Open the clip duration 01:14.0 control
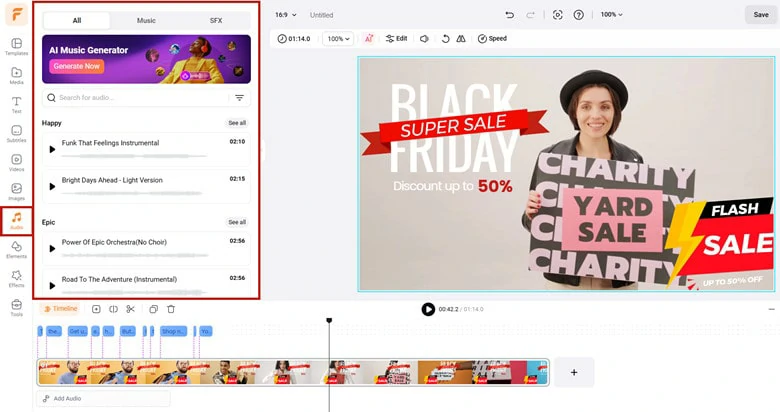780x412 pixels. (x=294, y=38)
